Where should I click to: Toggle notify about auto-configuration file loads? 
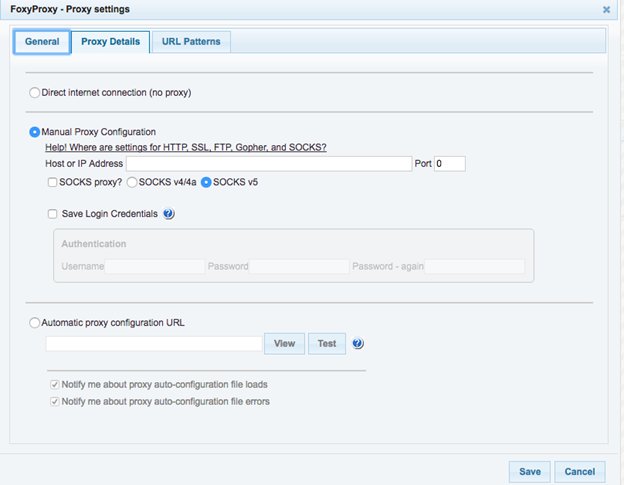pyautogui.click(x=55, y=385)
